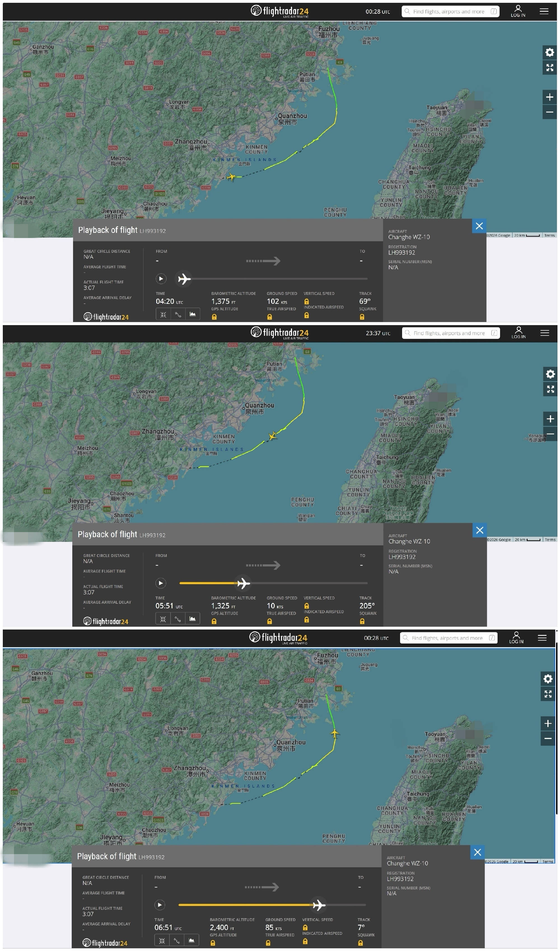
Task: Start playback in the 04:20 UTC playback panel
Action: (161, 279)
